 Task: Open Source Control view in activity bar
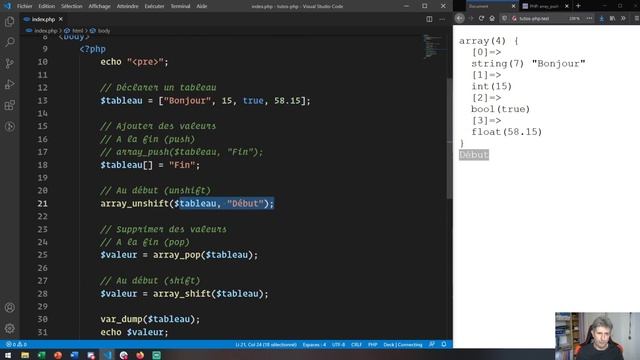(9, 63)
